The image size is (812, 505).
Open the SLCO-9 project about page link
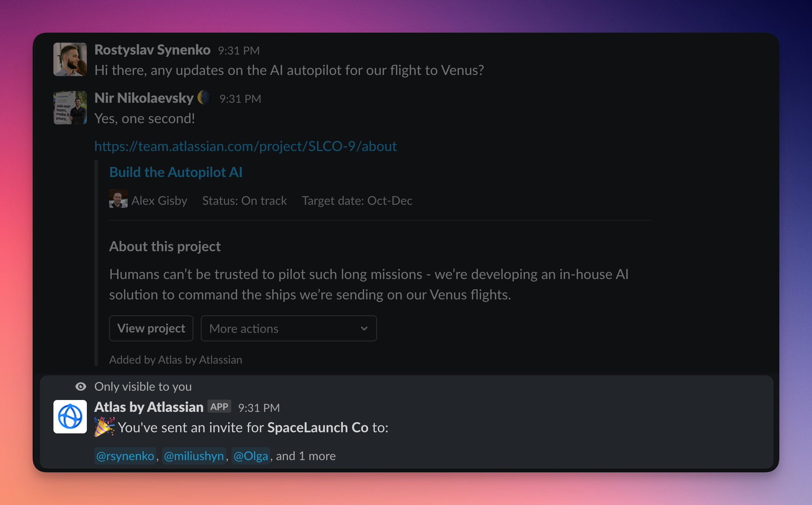pyautogui.click(x=246, y=146)
